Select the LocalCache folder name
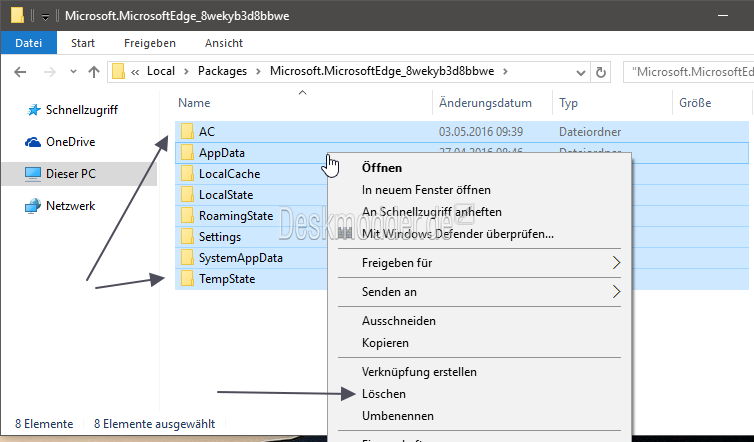 (229, 174)
